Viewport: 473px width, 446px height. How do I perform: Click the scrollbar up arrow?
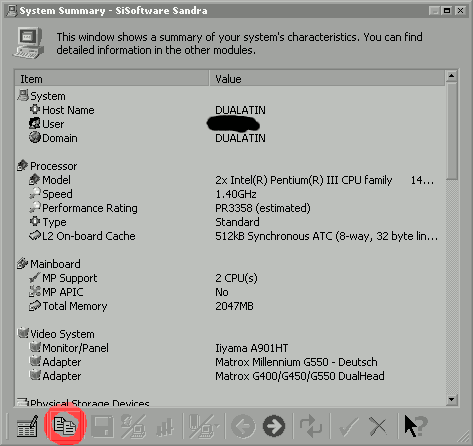click(x=452, y=76)
